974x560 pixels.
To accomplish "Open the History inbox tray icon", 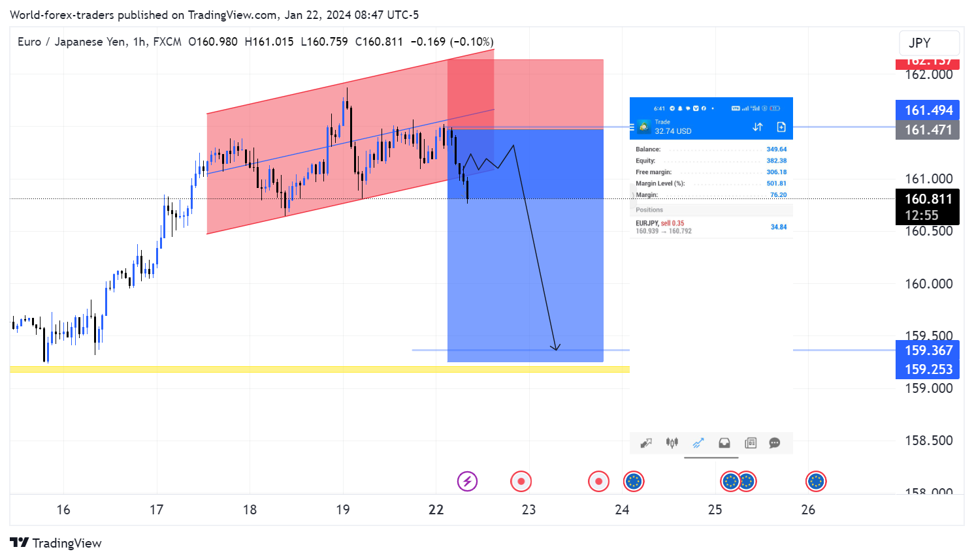I will 724,443.
